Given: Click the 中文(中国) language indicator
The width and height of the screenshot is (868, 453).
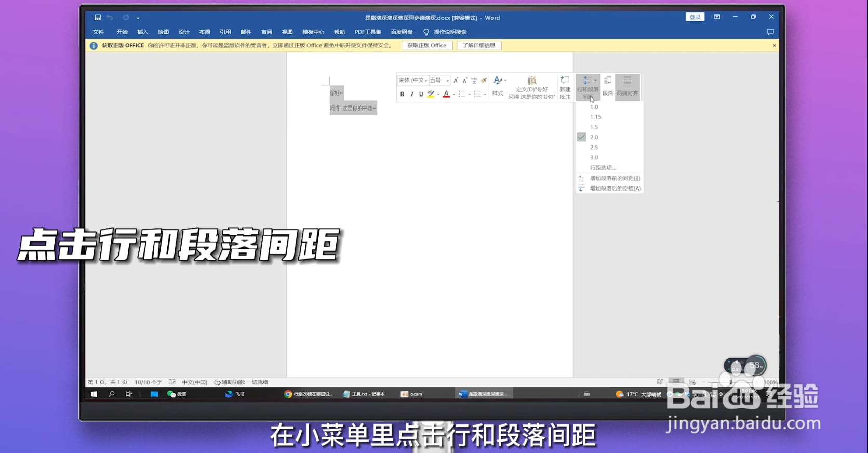Looking at the screenshot, I should click(194, 382).
